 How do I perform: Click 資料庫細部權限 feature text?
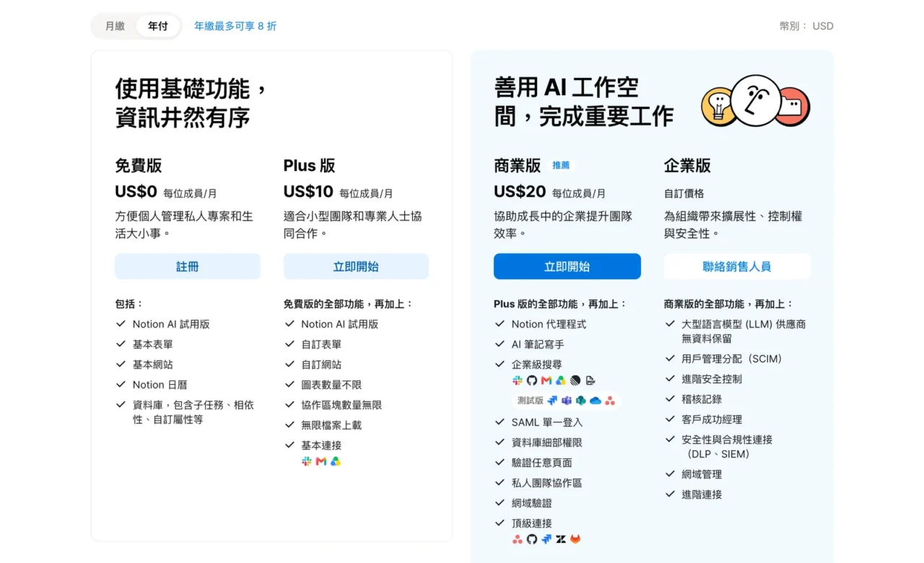point(547,442)
